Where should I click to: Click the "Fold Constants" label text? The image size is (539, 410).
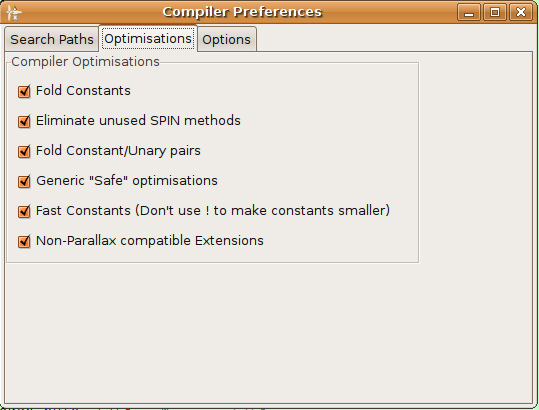pos(83,91)
